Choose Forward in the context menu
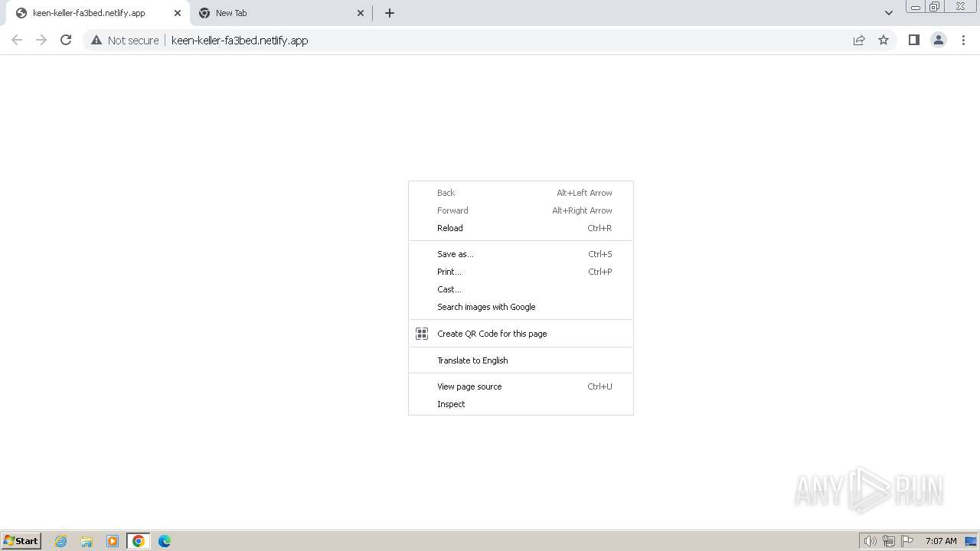980x551 pixels. pos(521,210)
